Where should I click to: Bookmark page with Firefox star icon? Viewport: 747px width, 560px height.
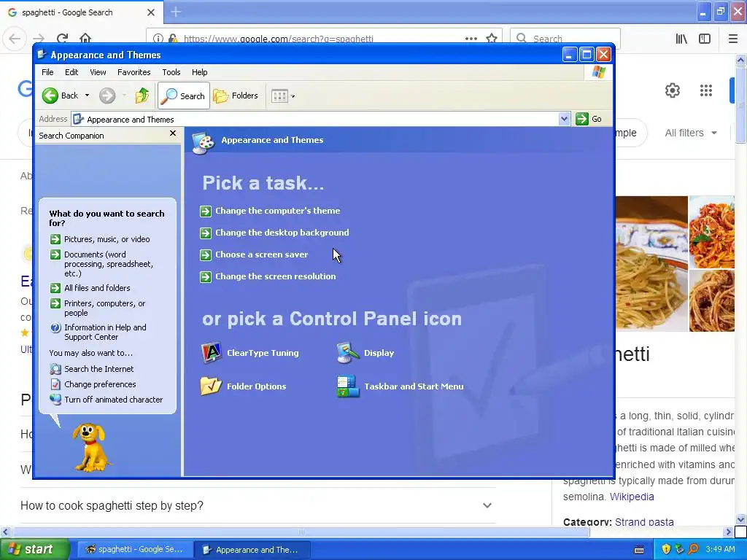pos(492,38)
